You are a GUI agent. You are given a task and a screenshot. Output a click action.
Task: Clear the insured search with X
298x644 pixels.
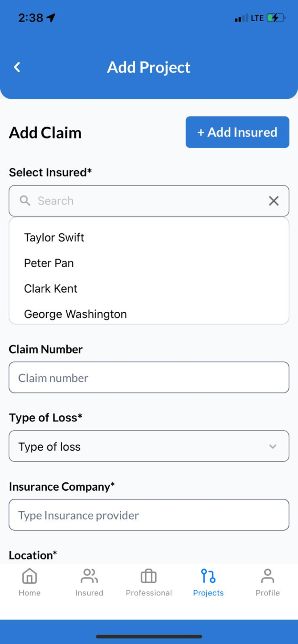tap(273, 201)
